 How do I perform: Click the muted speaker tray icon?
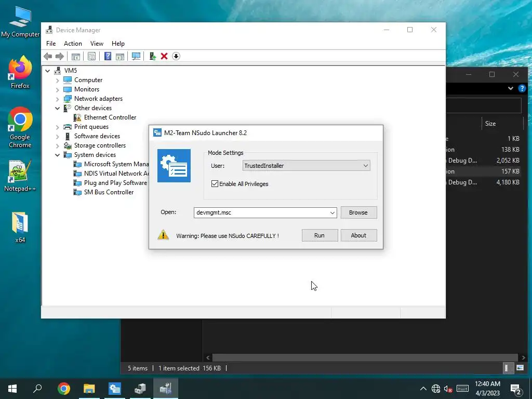click(x=448, y=389)
